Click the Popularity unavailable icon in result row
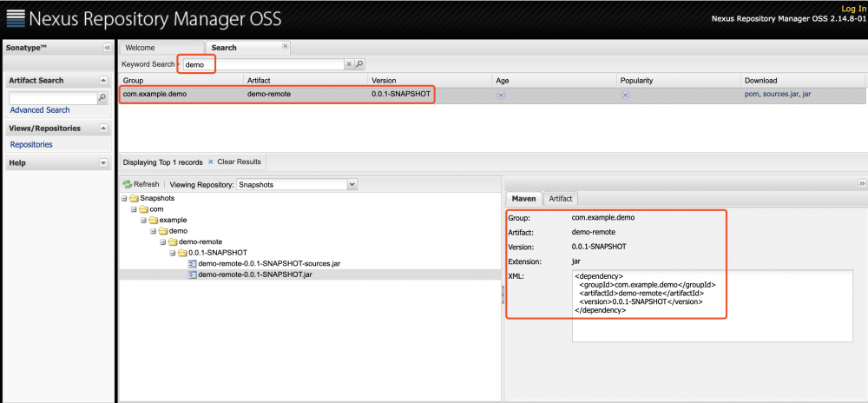Viewport: 868px width, 403px height. [x=624, y=95]
